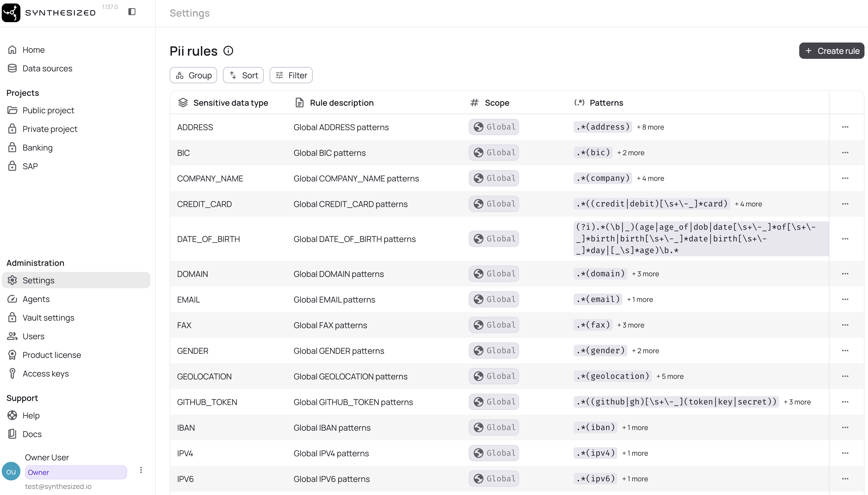Open row actions menu for ADDRESS rule
Viewport: 868px width, 495px height.
coord(845,127)
